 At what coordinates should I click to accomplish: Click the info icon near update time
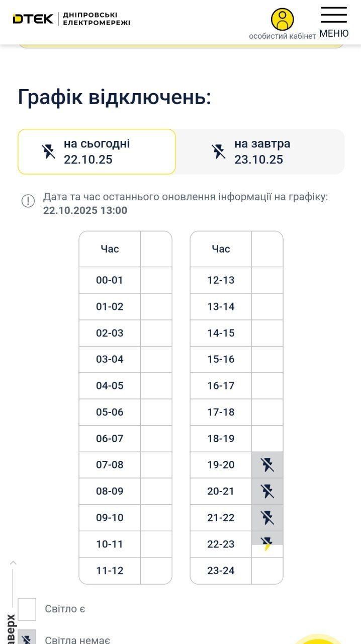point(28,201)
